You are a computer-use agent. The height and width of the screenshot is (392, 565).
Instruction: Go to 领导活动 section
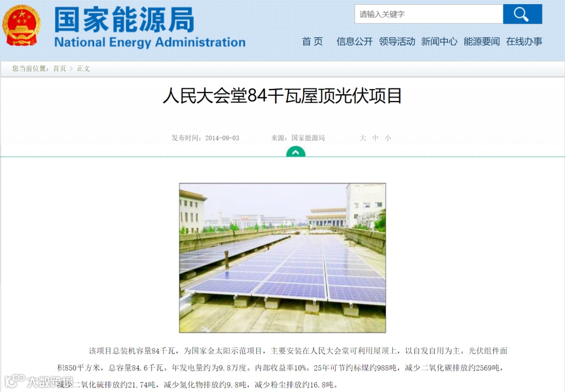click(x=397, y=41)
